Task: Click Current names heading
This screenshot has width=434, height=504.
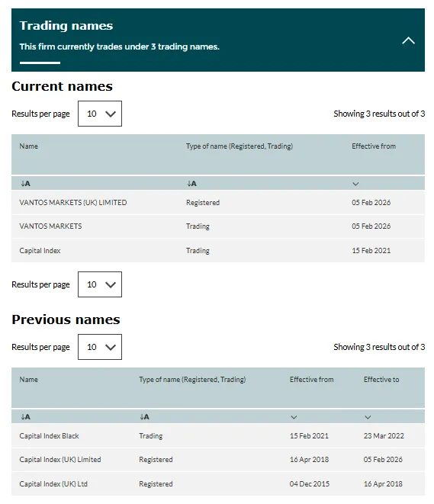Action: pyautogui.click(x=62, y=86)
